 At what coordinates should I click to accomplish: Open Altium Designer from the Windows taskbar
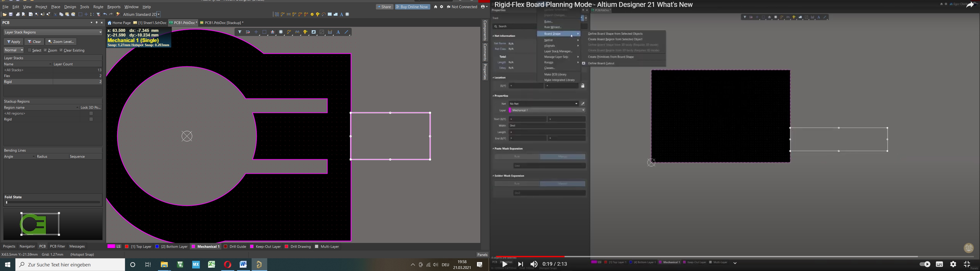tap(260, 265)
